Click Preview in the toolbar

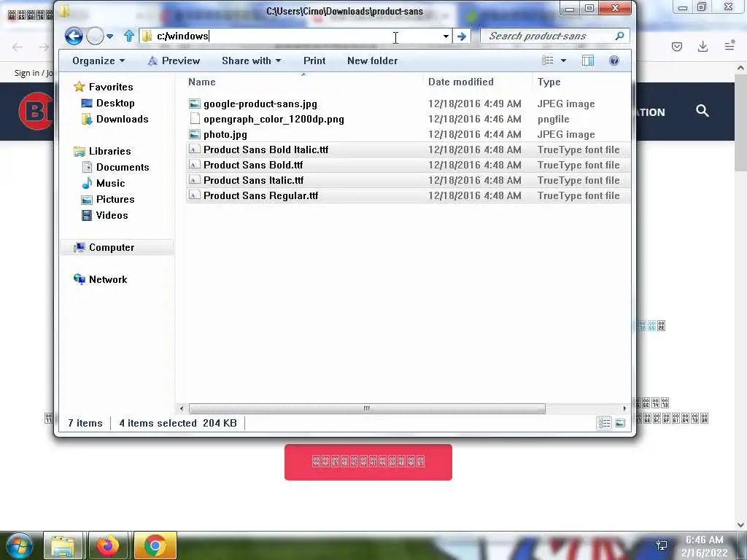[x=174, y=61]
